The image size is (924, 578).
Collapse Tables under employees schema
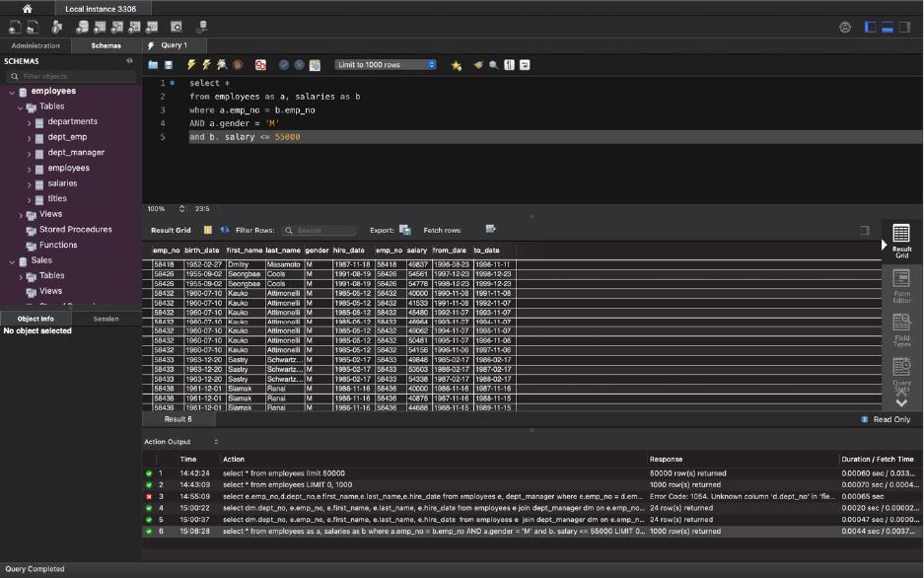[x=20, y=108]
